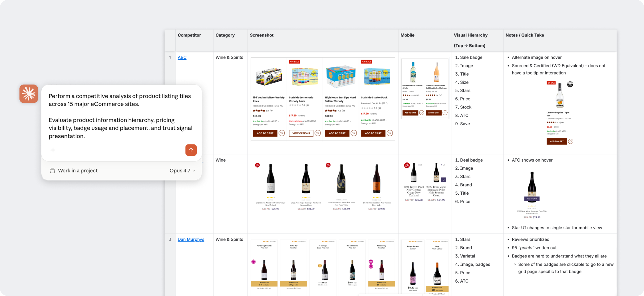Click '1. Sale badge' hierarchy entry

click(469, 57)
